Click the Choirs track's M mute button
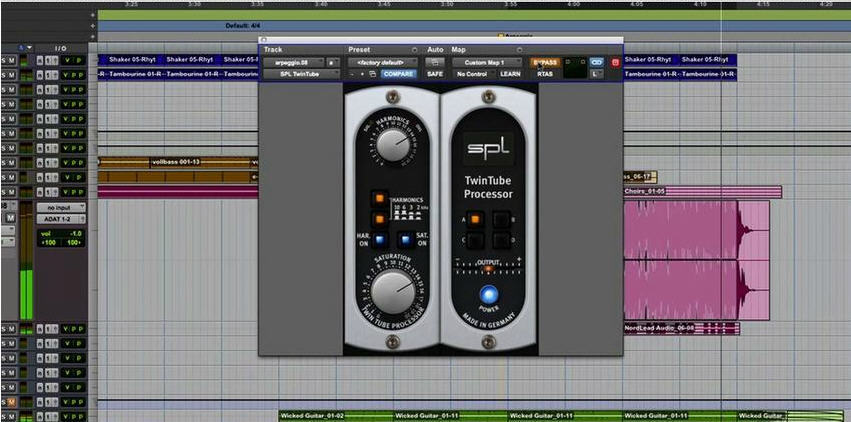 [x=12, y=192]
